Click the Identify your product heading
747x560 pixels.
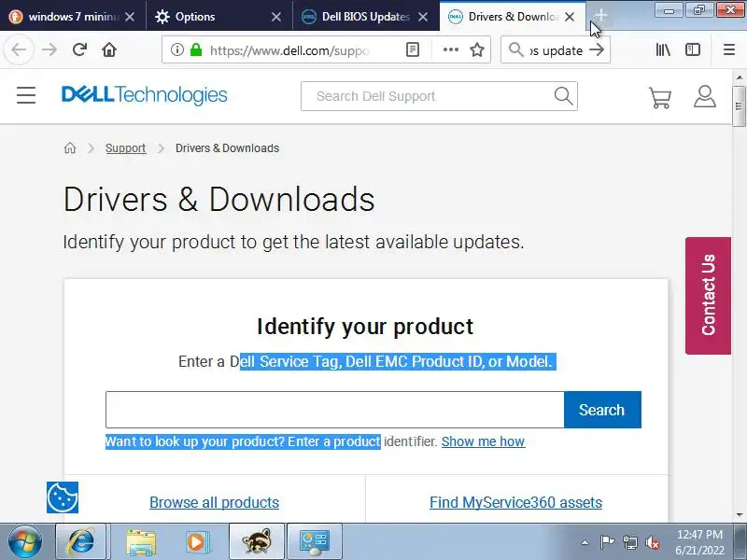coord(365,327)
